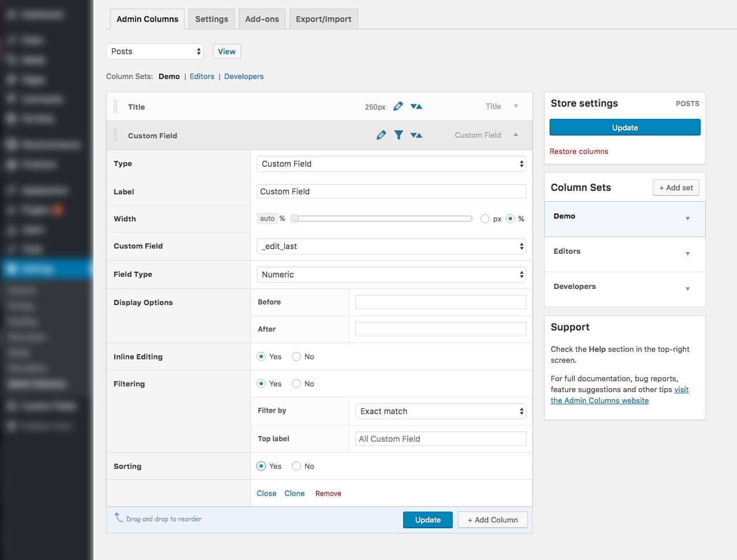This screenshot has height=560, width=737.
Task: Open the Add-ons tab
Action: [262, 18]
